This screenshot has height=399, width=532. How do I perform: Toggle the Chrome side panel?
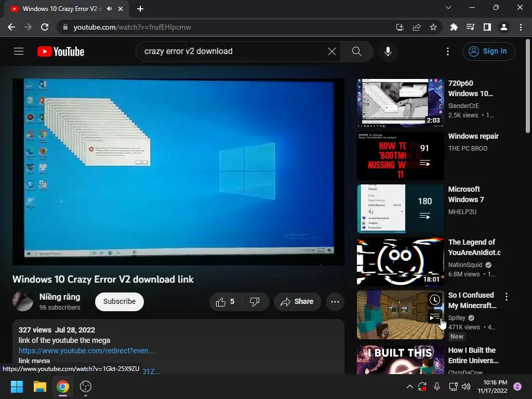click(x=487, y=27)
